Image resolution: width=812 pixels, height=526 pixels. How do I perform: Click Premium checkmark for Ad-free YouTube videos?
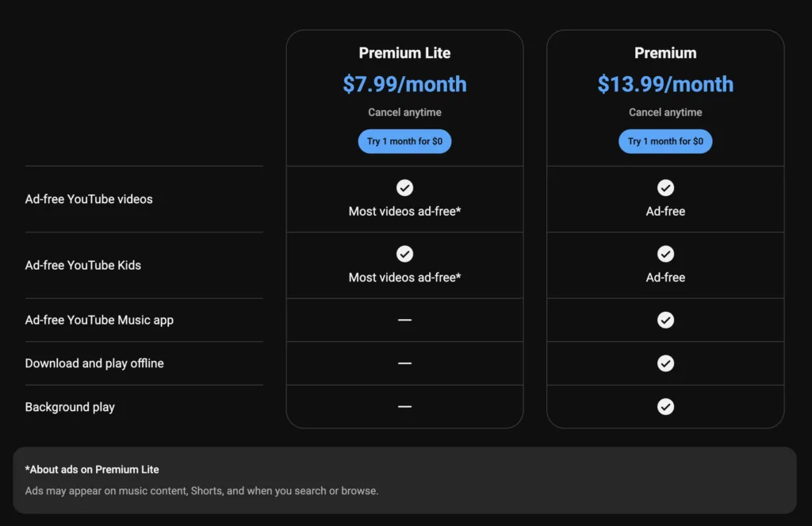pyautogui.click(x=665, y=187)
